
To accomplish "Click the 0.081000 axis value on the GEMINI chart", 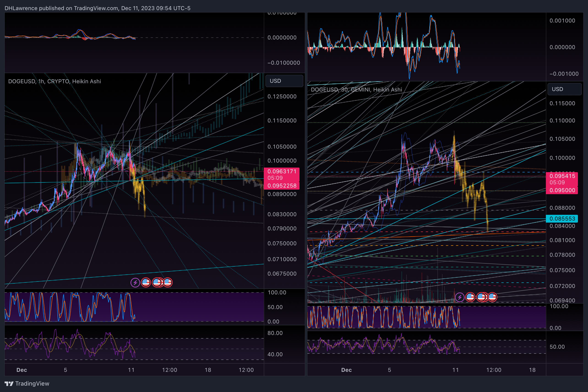I will coord(562,240).
